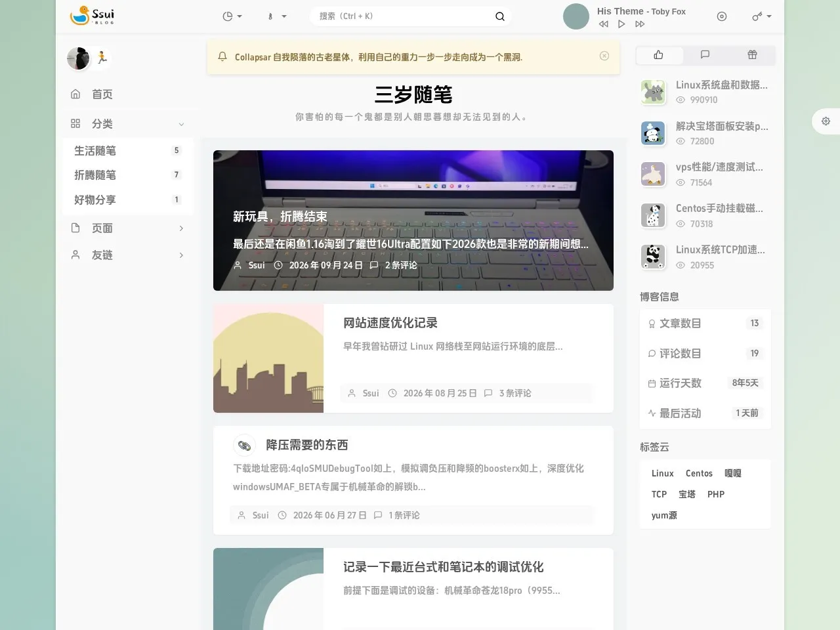Click the music player album cover
840x630 pixels.
point(576,16)
